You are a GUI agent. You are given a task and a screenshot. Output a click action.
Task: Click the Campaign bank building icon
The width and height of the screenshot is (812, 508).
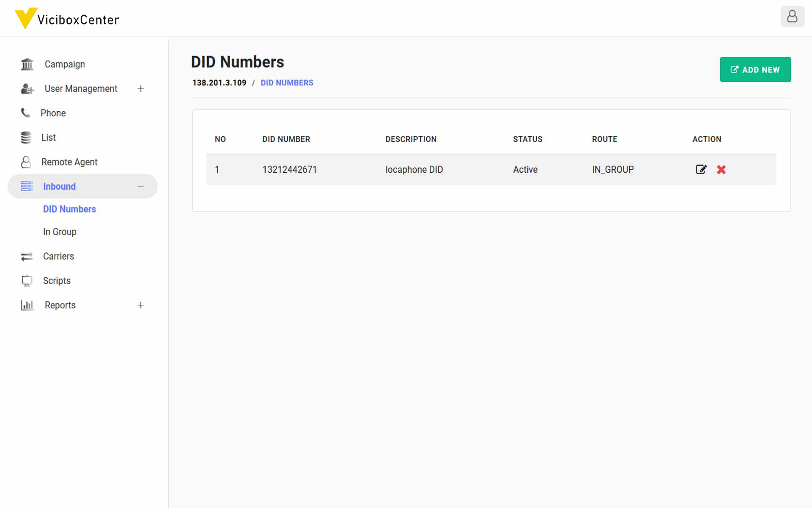[x=27, y=64]
